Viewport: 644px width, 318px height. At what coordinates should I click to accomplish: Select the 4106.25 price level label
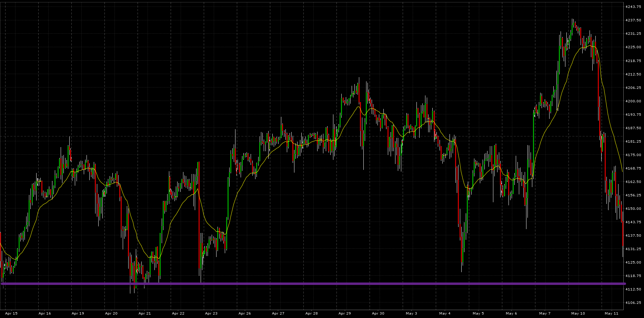point(633,302)
